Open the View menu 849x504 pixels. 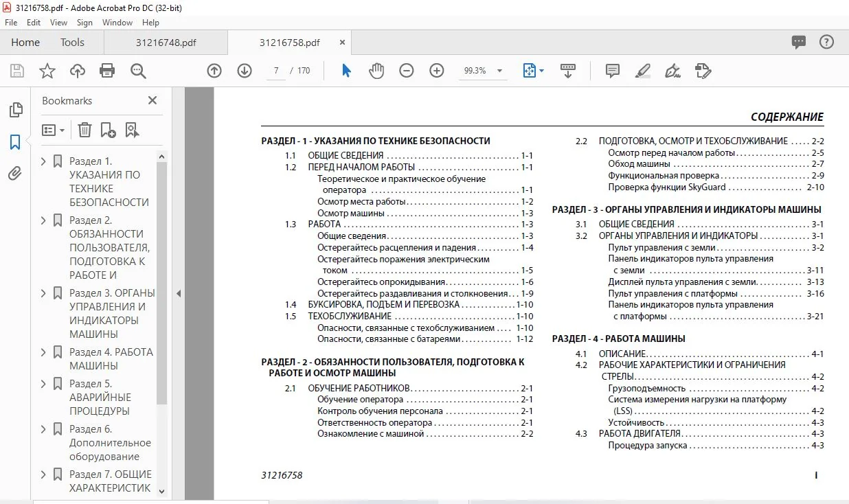(x=58, y=23)
